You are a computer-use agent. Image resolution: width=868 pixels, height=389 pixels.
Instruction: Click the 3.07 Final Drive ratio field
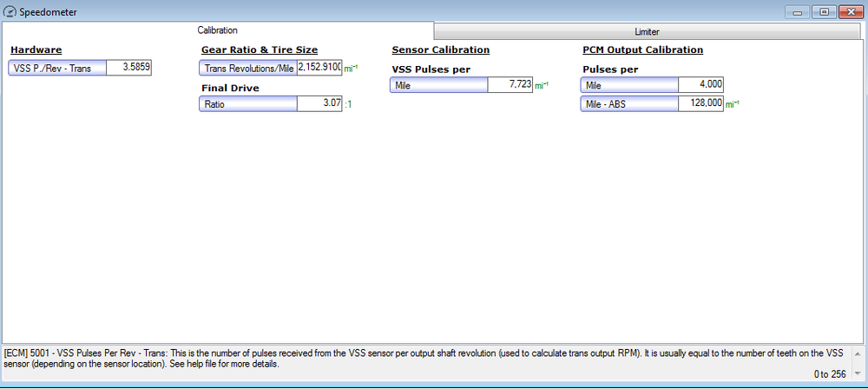pos(319,103)
